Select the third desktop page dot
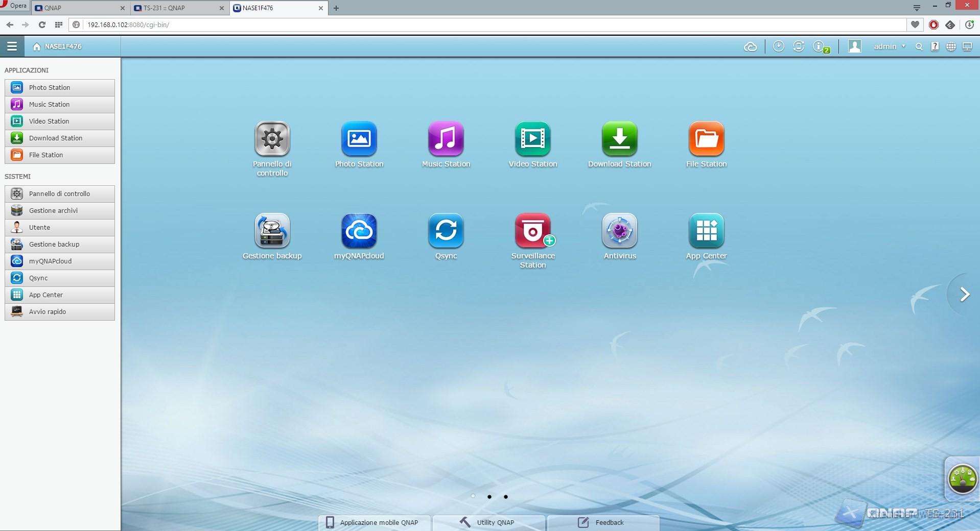Viewport: 980px width, 531px height. tap(506, 496)
